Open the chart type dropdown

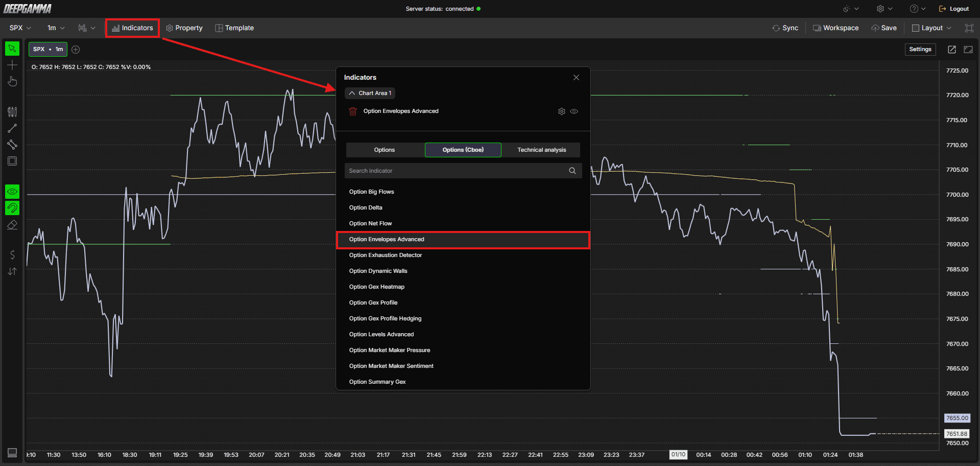[87, 28]
